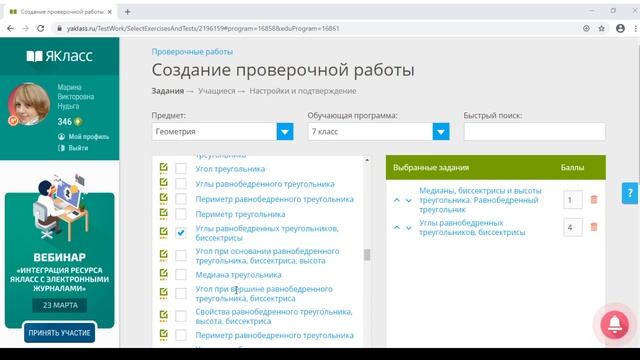Open Мой профиль link

coord(89,137)
